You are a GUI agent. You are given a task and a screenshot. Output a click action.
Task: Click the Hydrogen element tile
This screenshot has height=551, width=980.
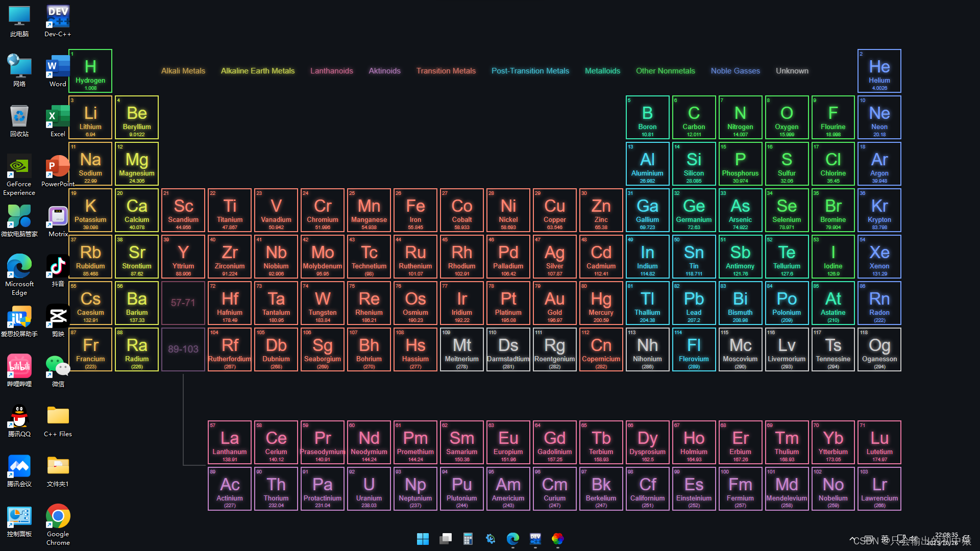(90, 71)
